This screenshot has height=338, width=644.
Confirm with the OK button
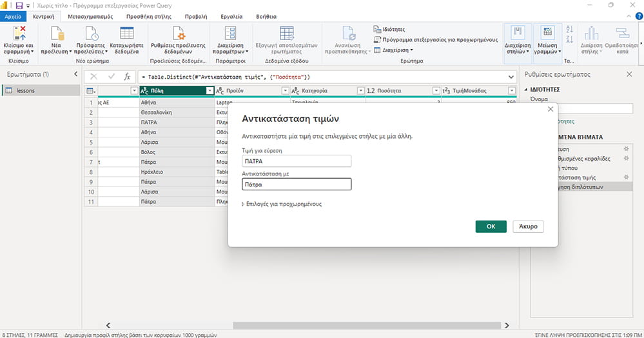[491, 226]
